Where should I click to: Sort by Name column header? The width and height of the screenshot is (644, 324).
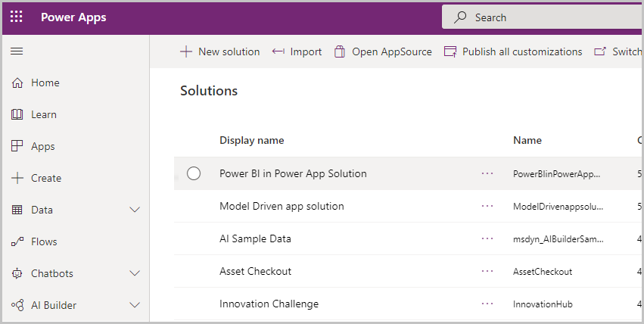527,141
